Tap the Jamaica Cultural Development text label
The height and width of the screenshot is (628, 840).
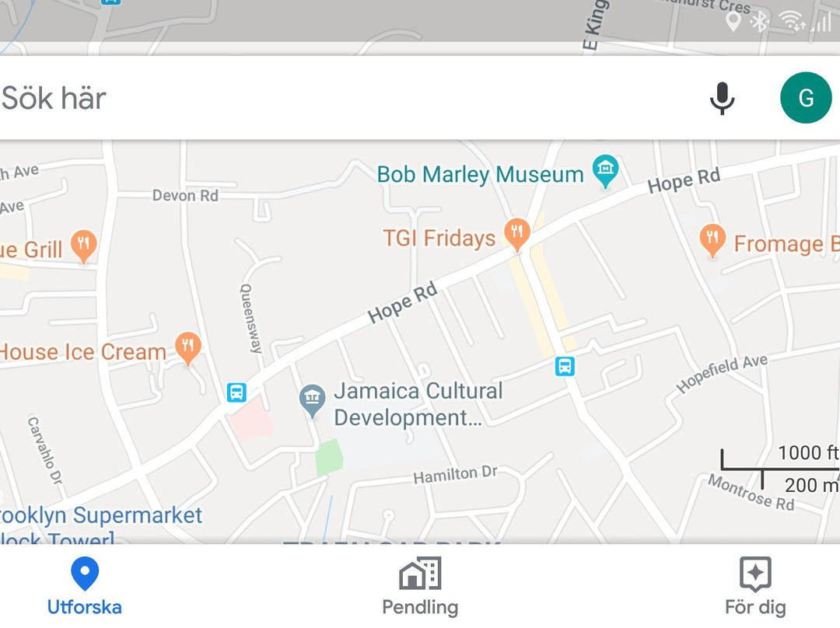[418, 404]
